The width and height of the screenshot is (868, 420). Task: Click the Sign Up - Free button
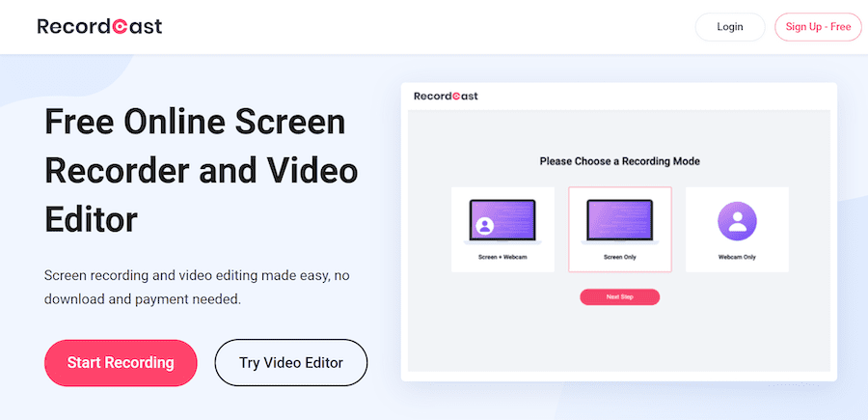pyautogui.click(x=818, y=27)
